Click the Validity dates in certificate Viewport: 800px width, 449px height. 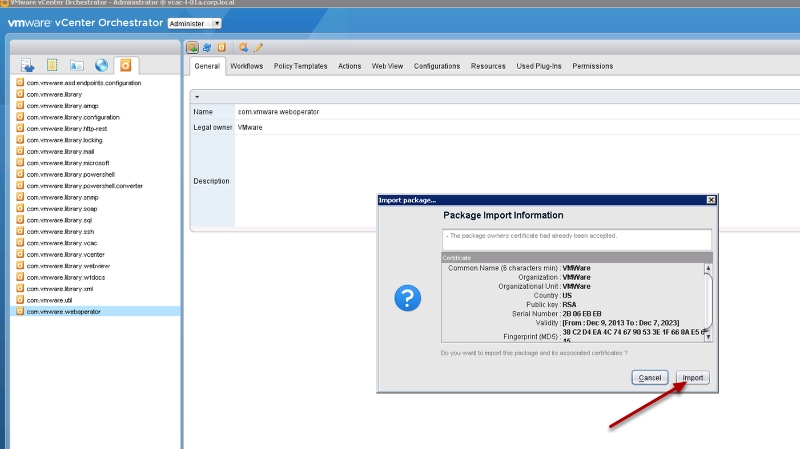click(620, 323)
